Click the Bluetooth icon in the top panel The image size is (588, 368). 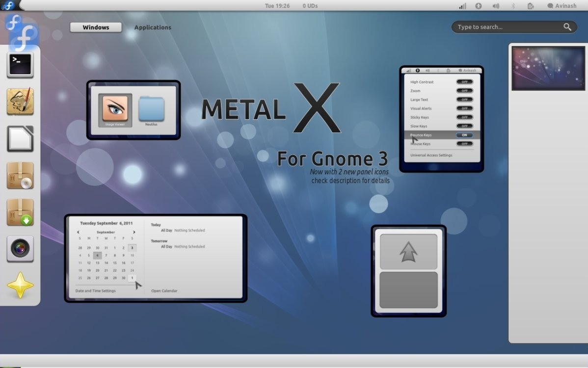click(513, 5)
